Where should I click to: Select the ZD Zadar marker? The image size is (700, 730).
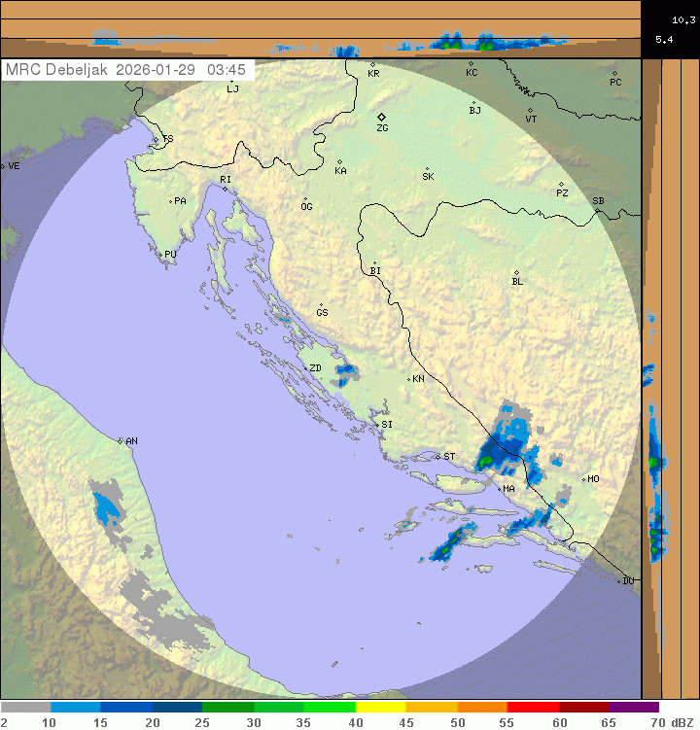[304, 368]
